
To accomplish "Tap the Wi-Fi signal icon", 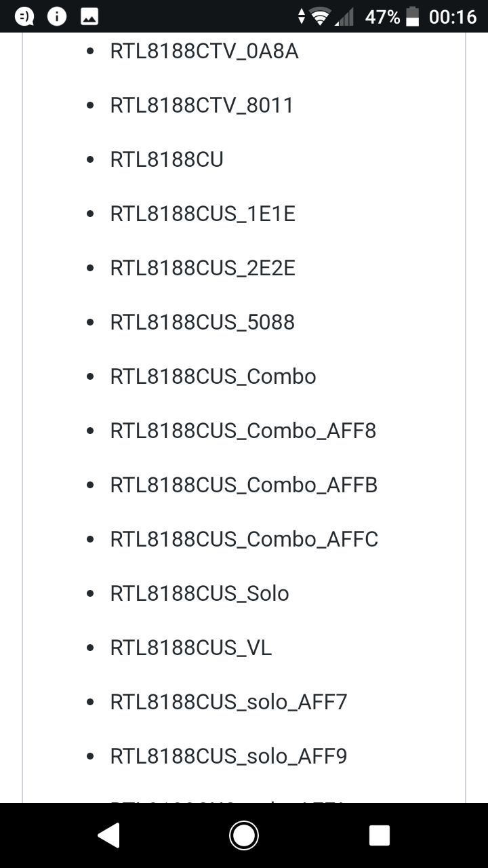I will pos(320,17).
